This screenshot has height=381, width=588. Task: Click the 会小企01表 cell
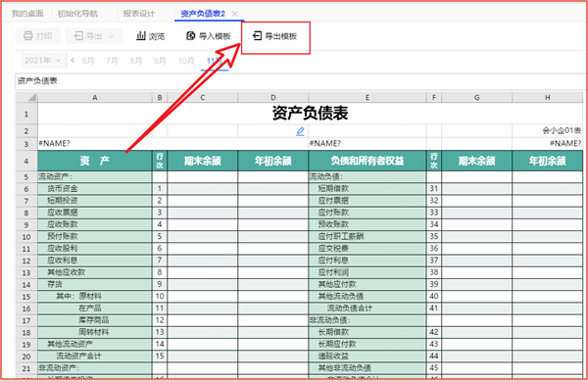point(548,130)
